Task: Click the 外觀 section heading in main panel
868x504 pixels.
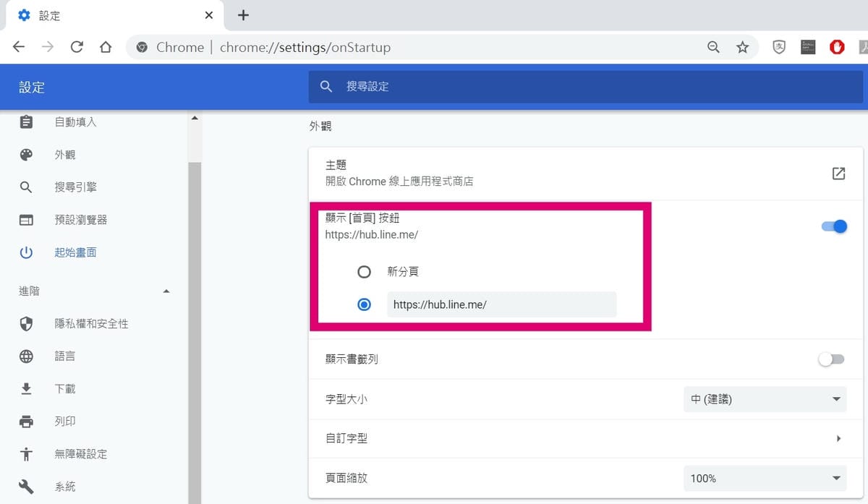Action: (x=320, y=126)
